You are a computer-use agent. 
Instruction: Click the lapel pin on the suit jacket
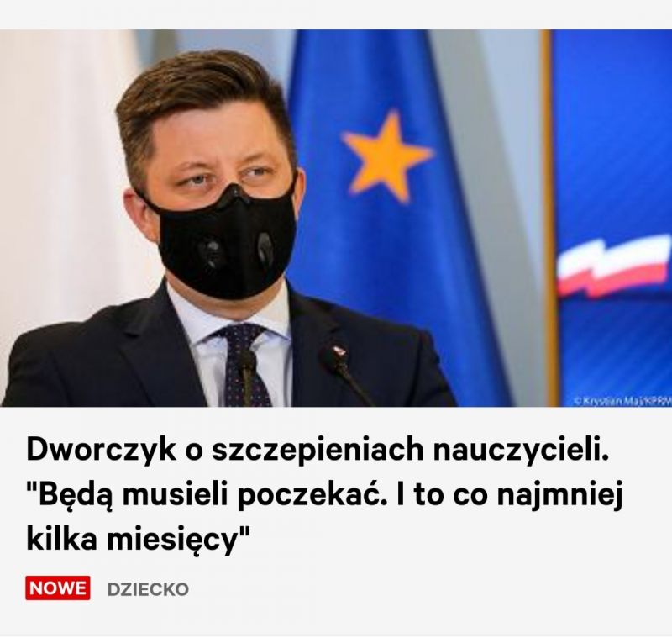coord(339,350)
